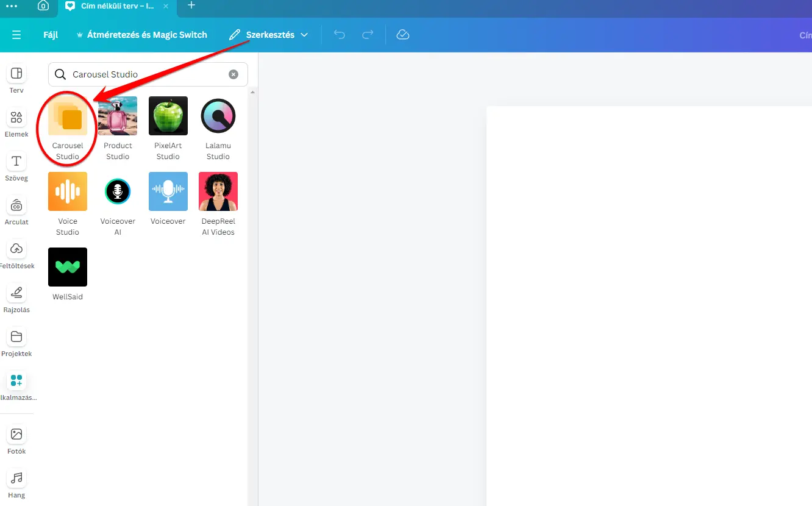This screenshot has width=812, height=506.
Task: Open the Alkalmazások sidebar panel
Action: (x=16, y=387)
